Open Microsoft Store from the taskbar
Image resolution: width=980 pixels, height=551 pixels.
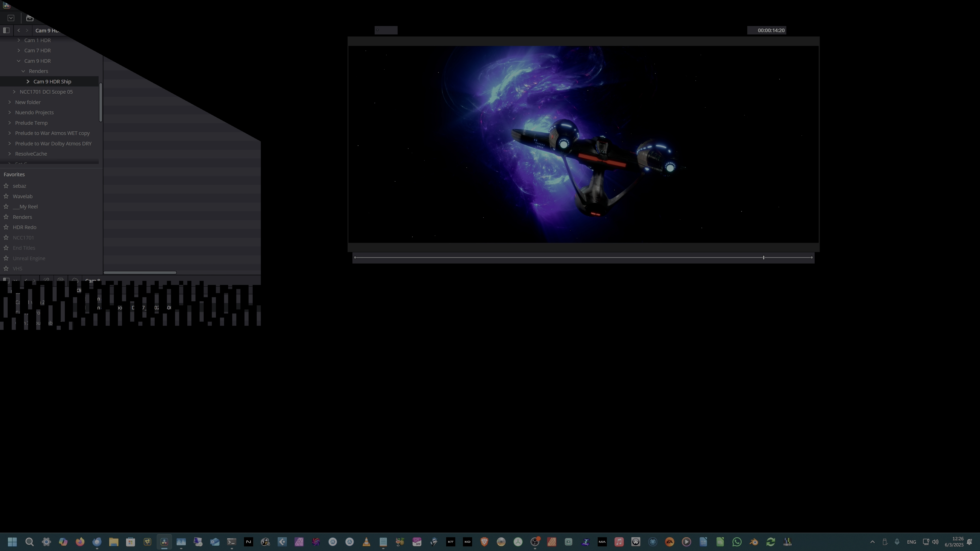tap(130, 542)
